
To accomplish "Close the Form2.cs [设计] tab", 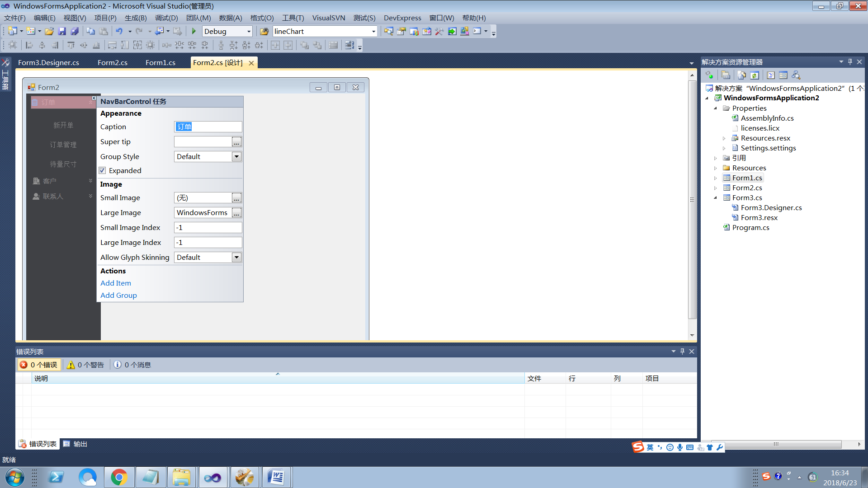I will click(x=251, y=63).
